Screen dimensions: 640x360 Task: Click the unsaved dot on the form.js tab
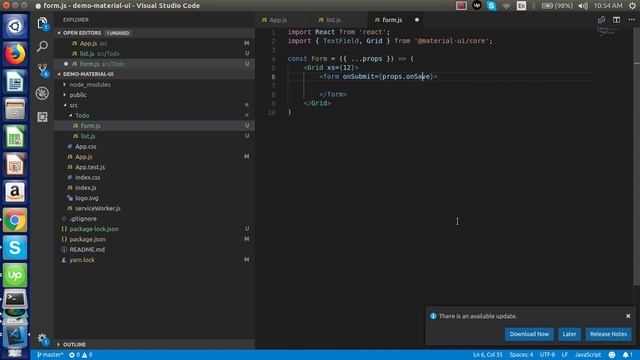coord(417,20)
